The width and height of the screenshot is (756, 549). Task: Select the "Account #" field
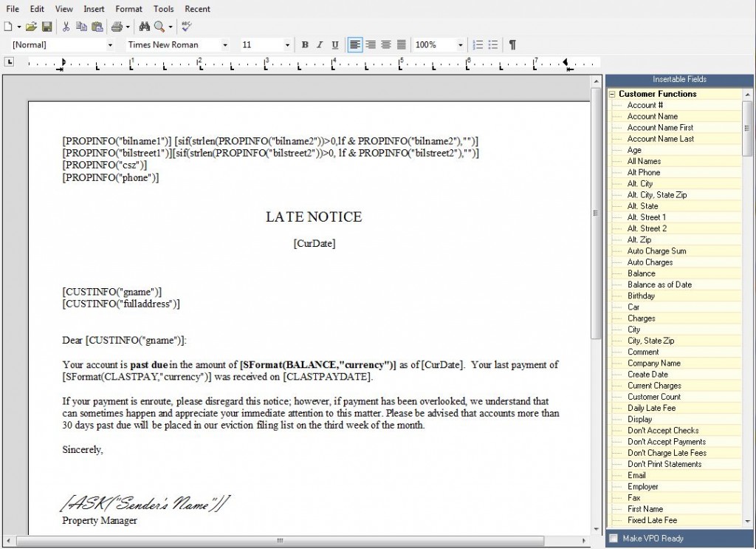[x=645, y=105]
